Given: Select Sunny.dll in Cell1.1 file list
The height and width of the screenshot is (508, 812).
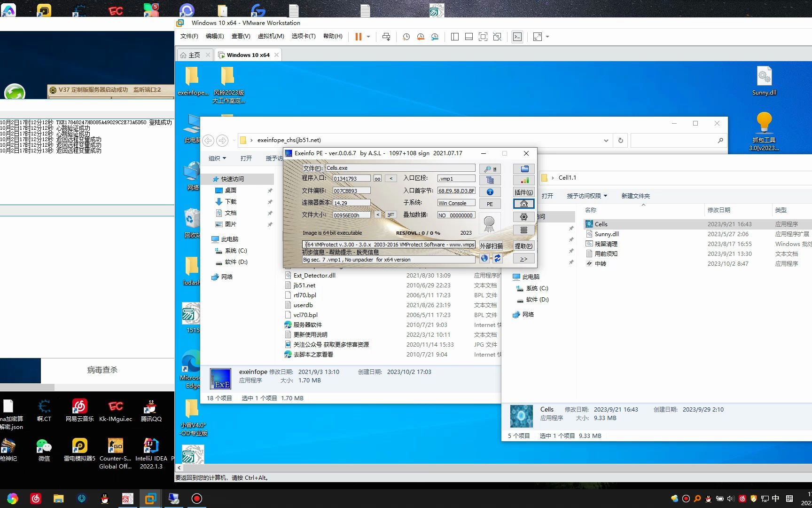Looking at the screenshot, I should click(607, 234).
